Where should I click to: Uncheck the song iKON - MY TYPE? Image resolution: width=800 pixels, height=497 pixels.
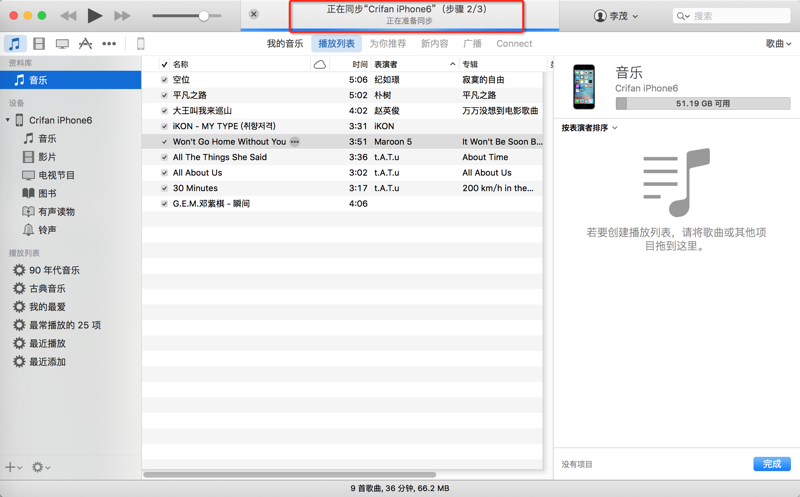click(x=164, y=126)
